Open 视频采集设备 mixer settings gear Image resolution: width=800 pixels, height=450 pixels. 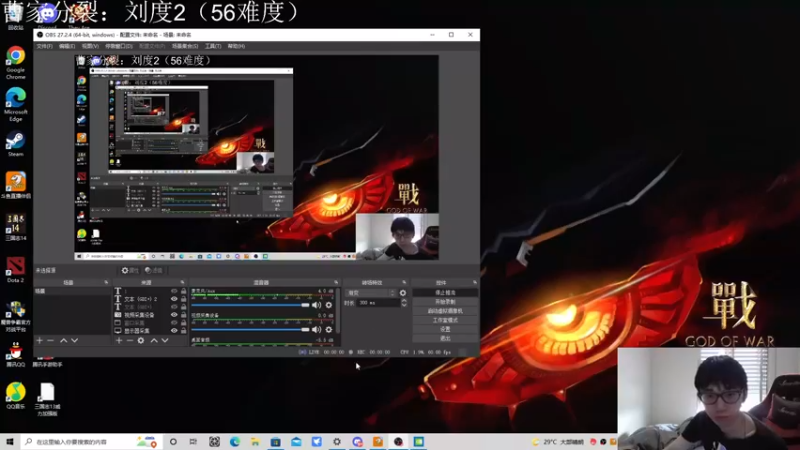pyautogui.click(x=329, y=330)
